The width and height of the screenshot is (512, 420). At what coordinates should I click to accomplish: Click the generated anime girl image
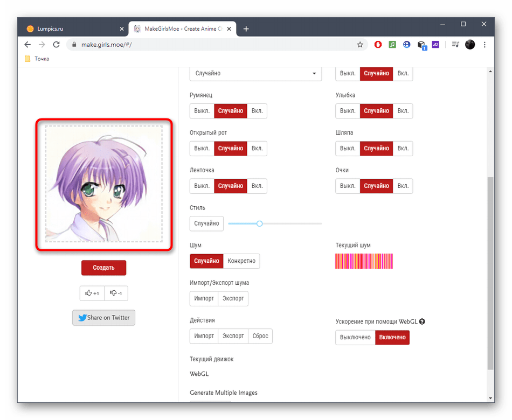(x=103, y=184)
